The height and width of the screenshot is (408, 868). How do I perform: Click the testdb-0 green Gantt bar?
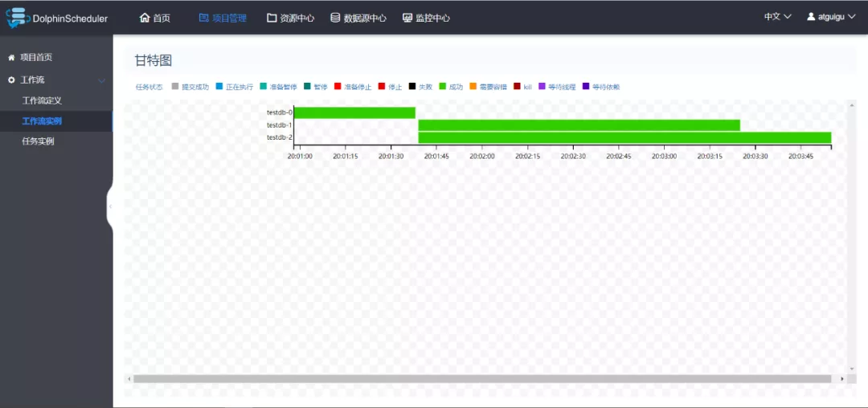point(354,112)
